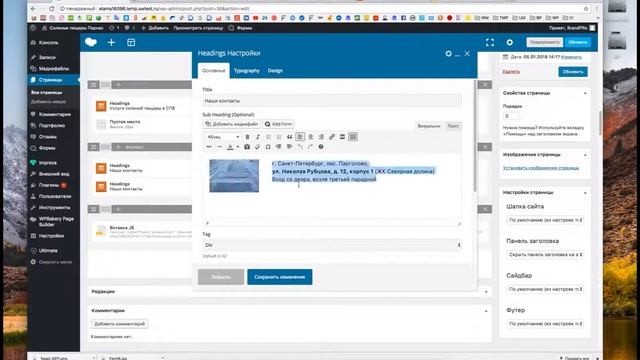Image resolution: width=640 pixels, height=360 pixels.
Task: Insert horizontal line icon
Action: [x=220, y=147]
